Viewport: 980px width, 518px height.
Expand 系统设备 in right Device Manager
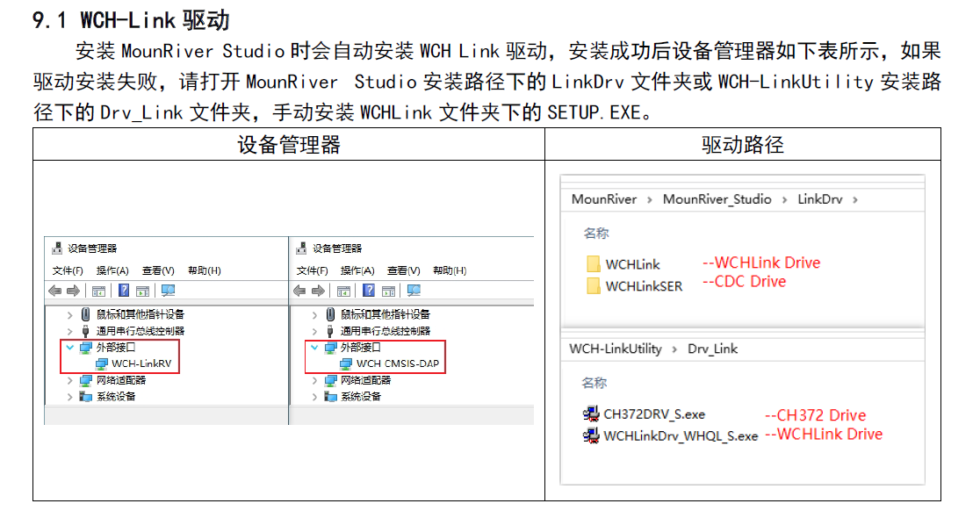[x=315, y=397]
